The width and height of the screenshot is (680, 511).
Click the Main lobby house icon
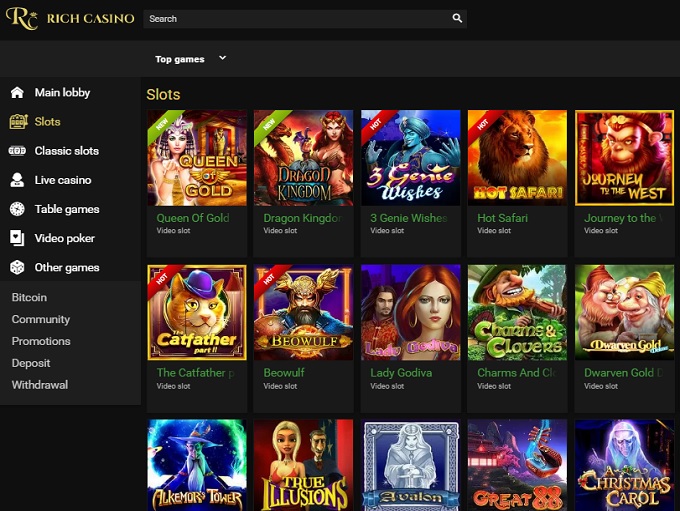[x=17, y=93]
